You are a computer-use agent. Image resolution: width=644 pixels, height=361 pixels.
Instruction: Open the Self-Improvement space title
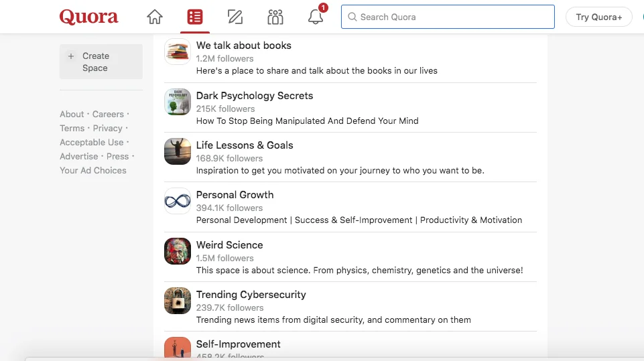238,344
